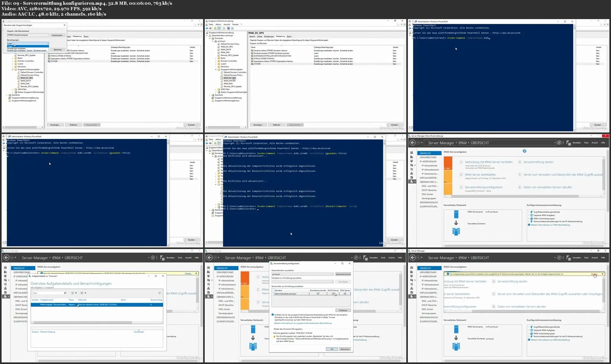Open notifications flag behind Serverermittlung konfigurieren dialog
The image size is (611, 364).
coord(366,258)
